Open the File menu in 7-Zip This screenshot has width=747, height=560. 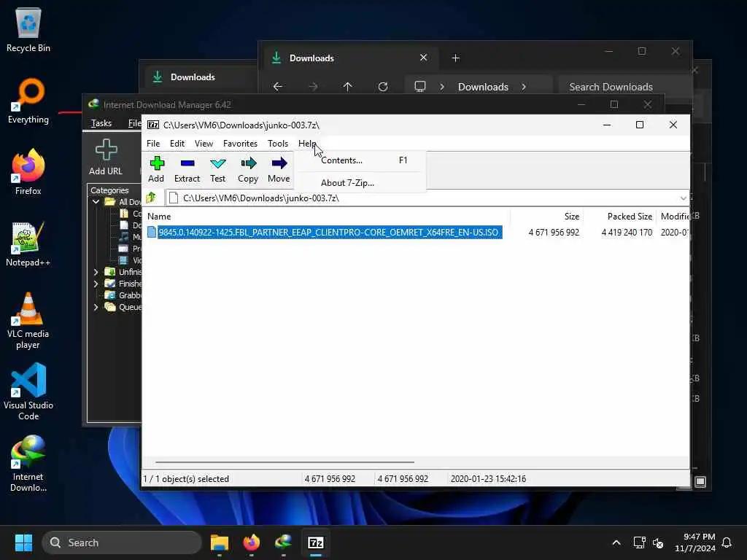(153, 144)
